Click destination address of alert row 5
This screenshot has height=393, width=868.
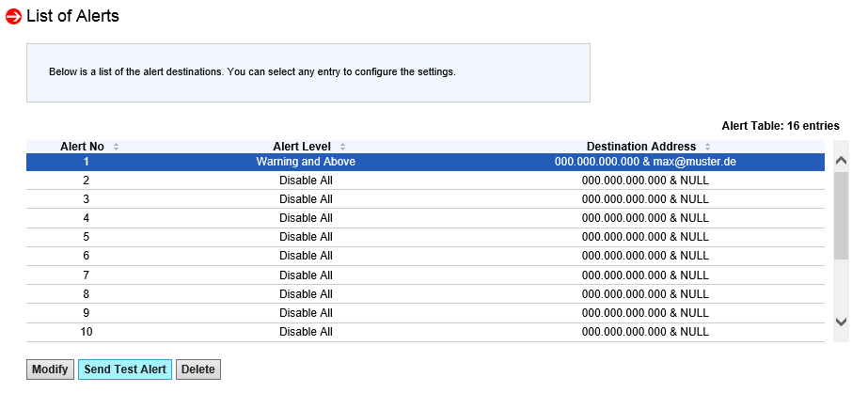pyautogui.click(x=645, y=237)
